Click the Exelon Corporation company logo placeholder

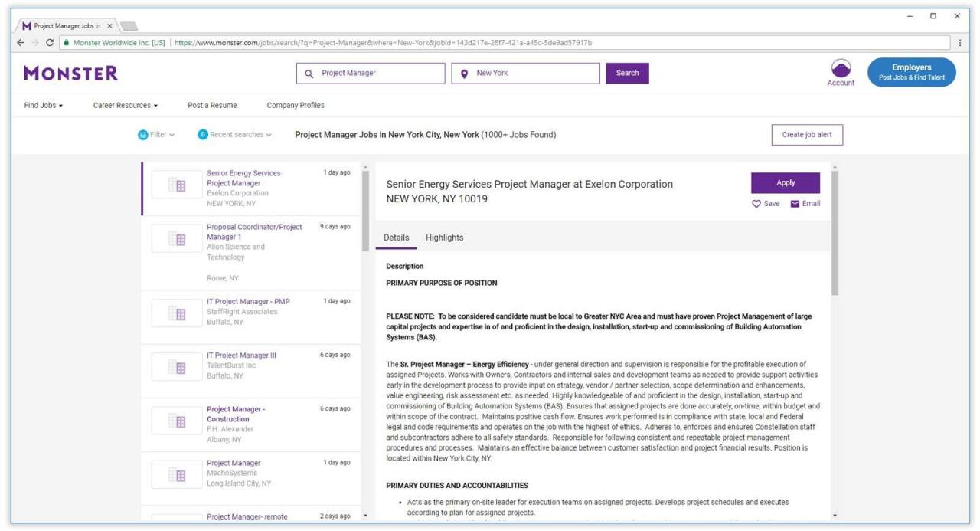tap(176, 185)
